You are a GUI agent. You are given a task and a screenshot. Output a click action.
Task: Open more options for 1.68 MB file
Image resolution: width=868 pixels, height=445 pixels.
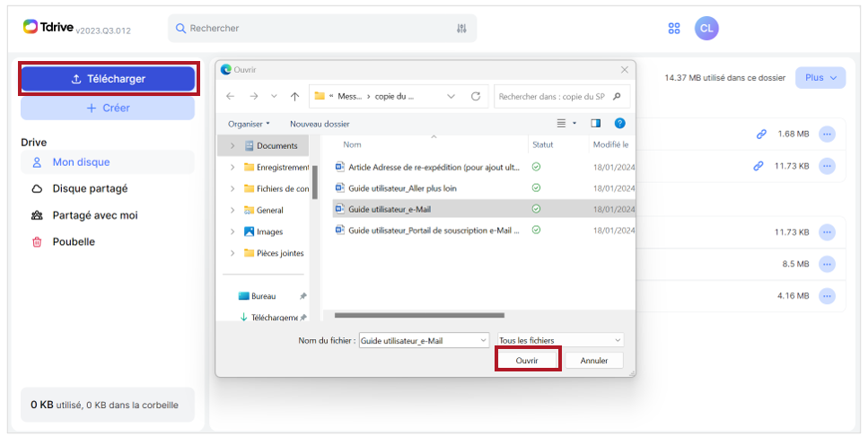tap(827, 134)
